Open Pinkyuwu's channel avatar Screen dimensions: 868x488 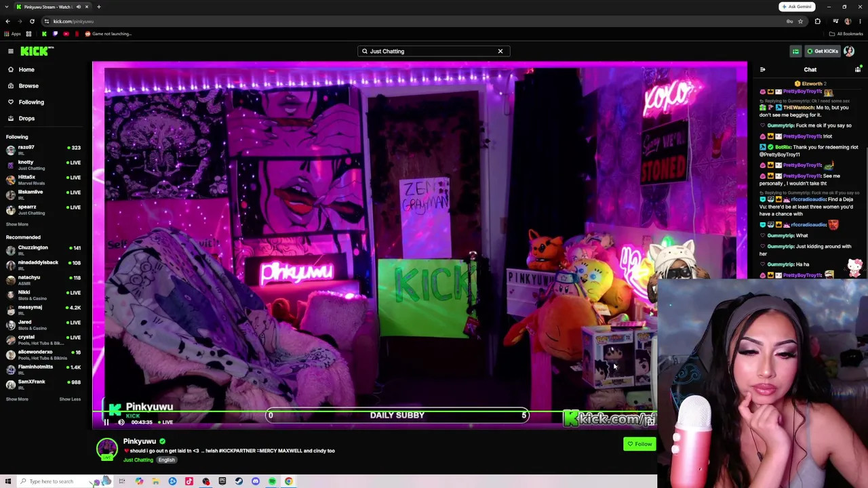(x=106, y=449)
